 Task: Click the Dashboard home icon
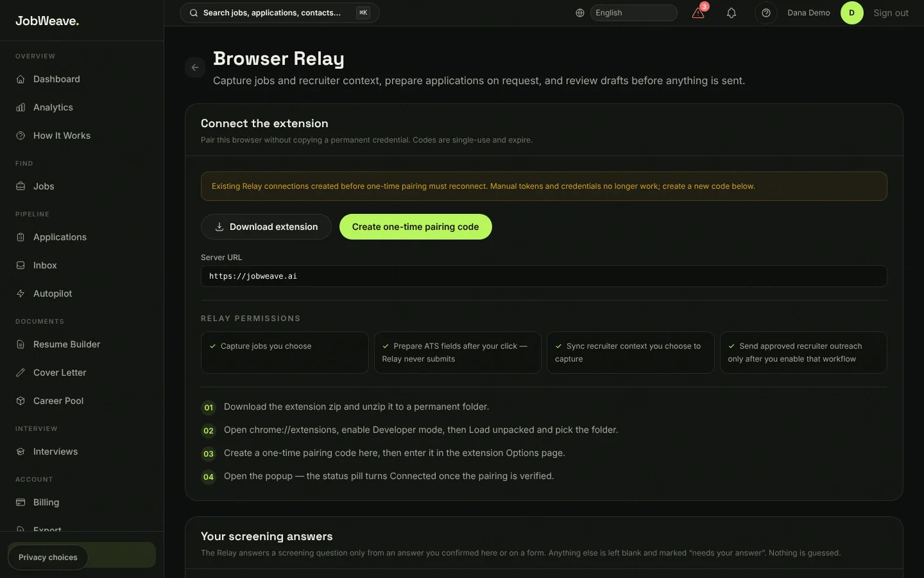click(21, 79)
